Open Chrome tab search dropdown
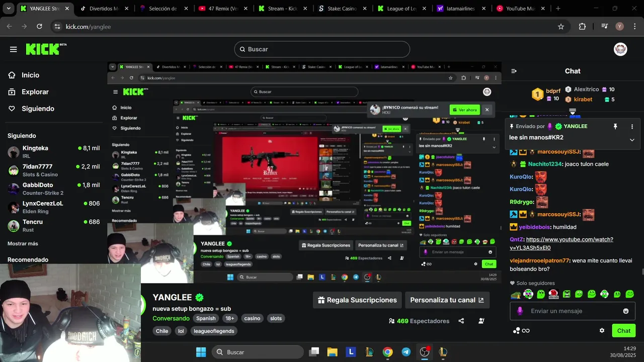644x362 pixels. pyautogui.click(x=9, y=9)
